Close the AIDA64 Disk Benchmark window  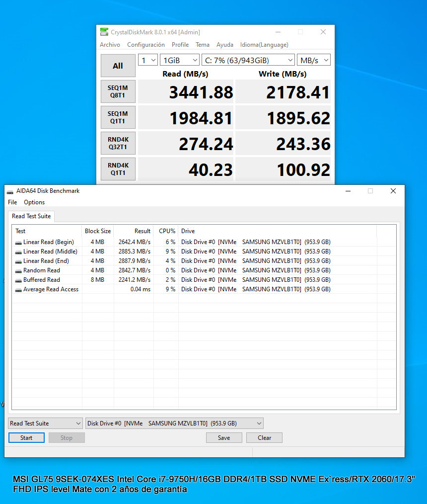tap(393, 191)
